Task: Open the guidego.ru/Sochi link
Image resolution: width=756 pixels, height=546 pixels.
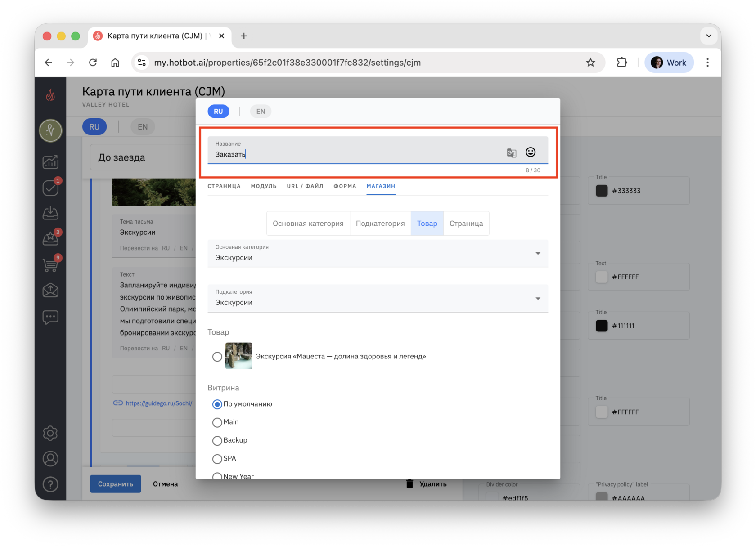Action: [159, 403]
